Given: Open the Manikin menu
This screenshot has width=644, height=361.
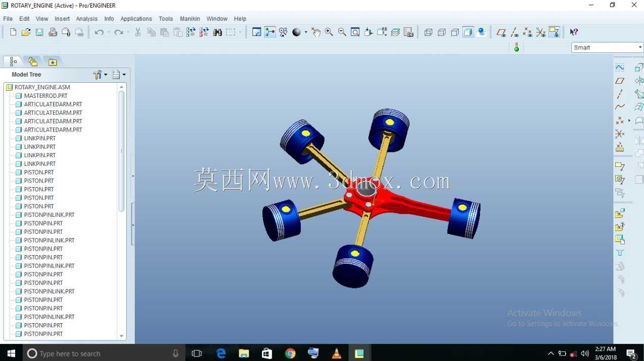Looking at the screenshot, I should pos(190,19).
